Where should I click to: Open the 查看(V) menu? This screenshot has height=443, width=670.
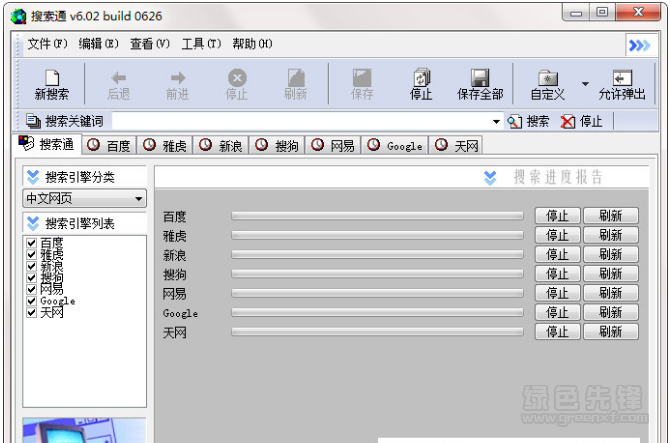point(150,44)
